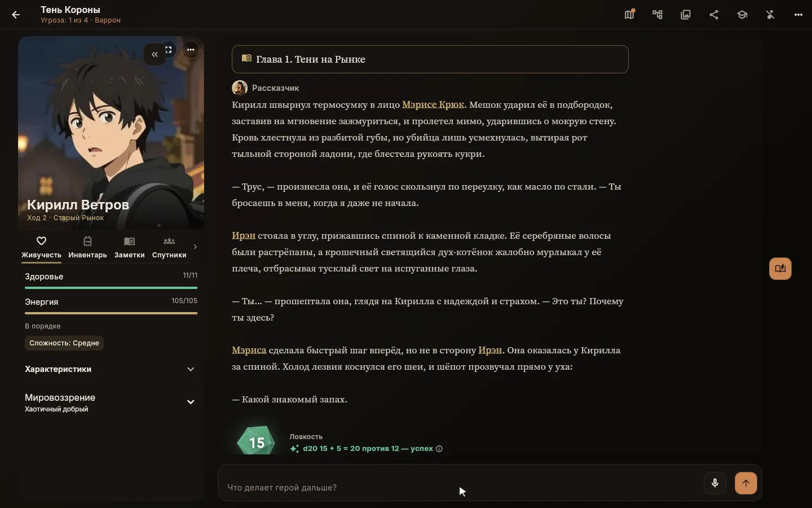The width and height of the screenshot is (812, 508).
Task: Open the orange book panel button
Action: tap(780, 269)
